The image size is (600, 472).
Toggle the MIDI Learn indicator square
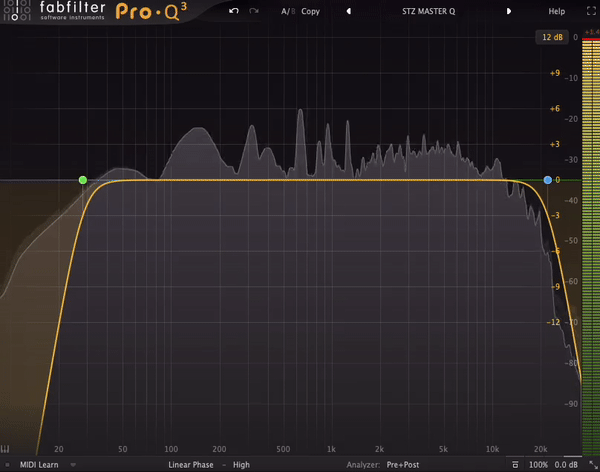pyautogui.click(x=7, y=465)
